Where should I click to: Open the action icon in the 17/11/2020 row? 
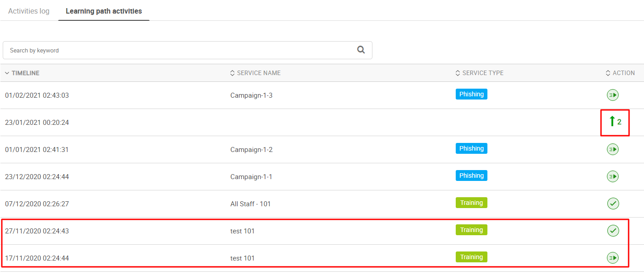613,258
